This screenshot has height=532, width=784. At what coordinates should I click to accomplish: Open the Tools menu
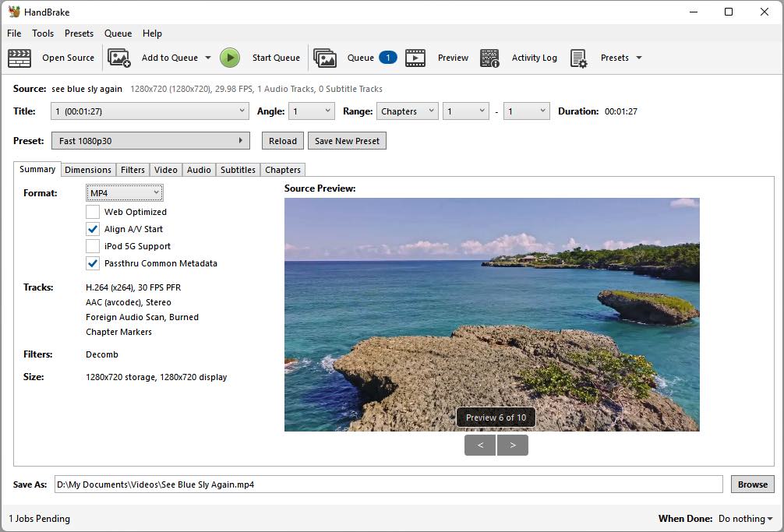pyautogui.click(x=43, y=33)
